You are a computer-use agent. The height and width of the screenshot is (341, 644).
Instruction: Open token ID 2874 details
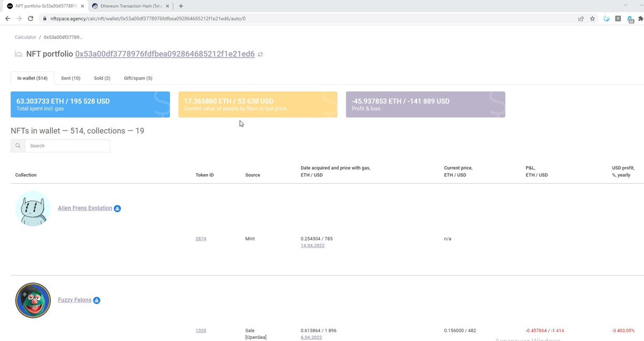tap(201, 238)
